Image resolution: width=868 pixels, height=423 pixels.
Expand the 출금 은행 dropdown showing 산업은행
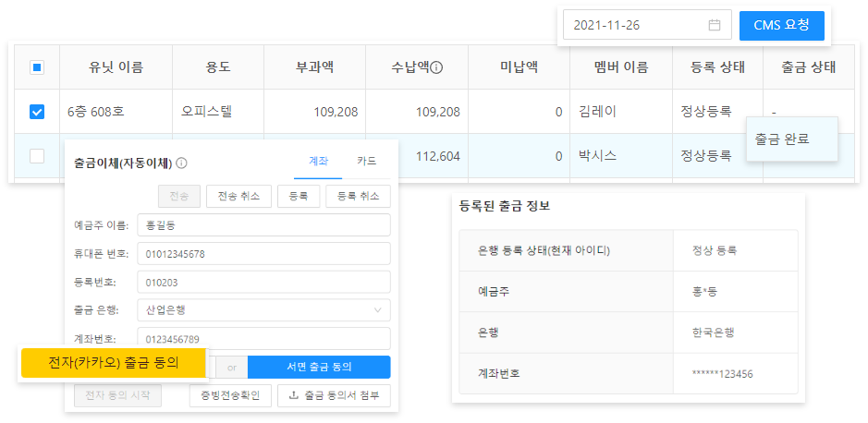tap(264, 310)
